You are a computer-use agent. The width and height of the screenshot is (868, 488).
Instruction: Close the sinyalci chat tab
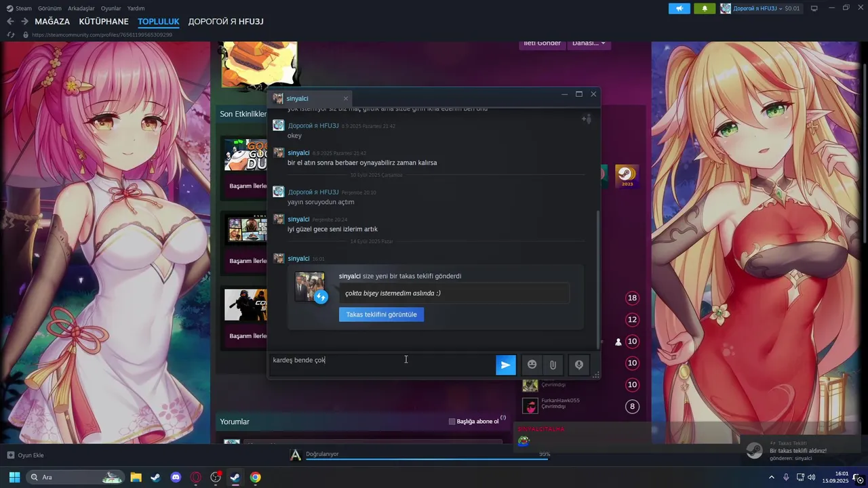[x=345, y=98]
